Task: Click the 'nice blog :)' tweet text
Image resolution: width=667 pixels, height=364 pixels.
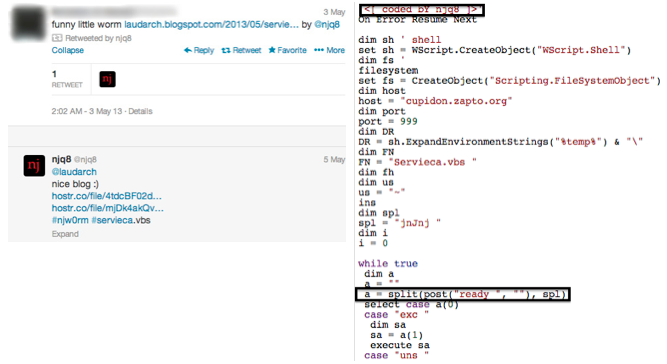Action: point(75,184)
